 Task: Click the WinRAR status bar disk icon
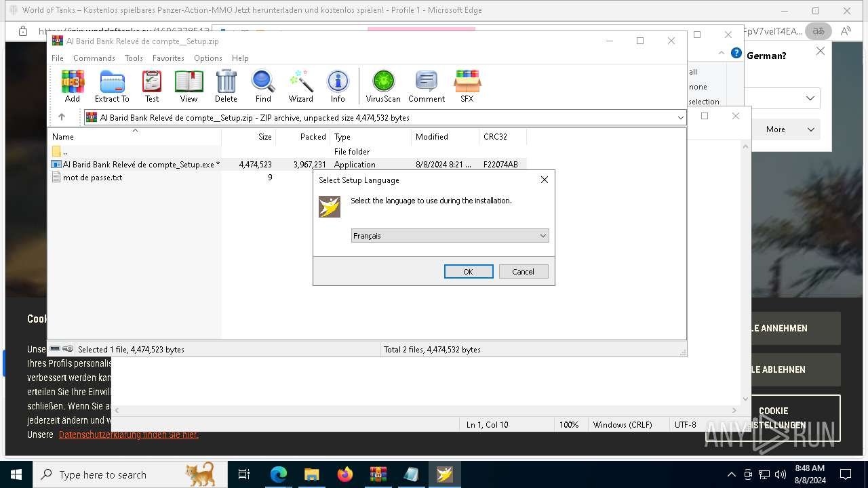pos(56,349)
